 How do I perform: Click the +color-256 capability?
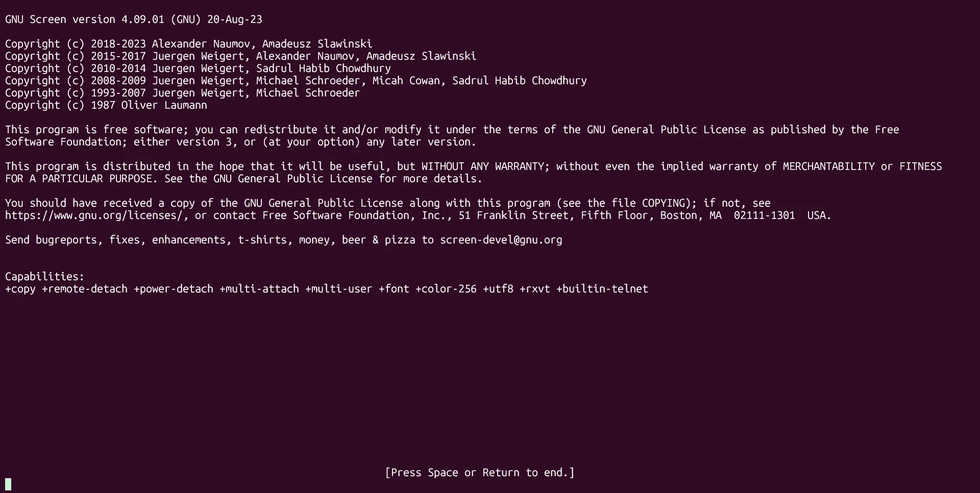[446, 289]
